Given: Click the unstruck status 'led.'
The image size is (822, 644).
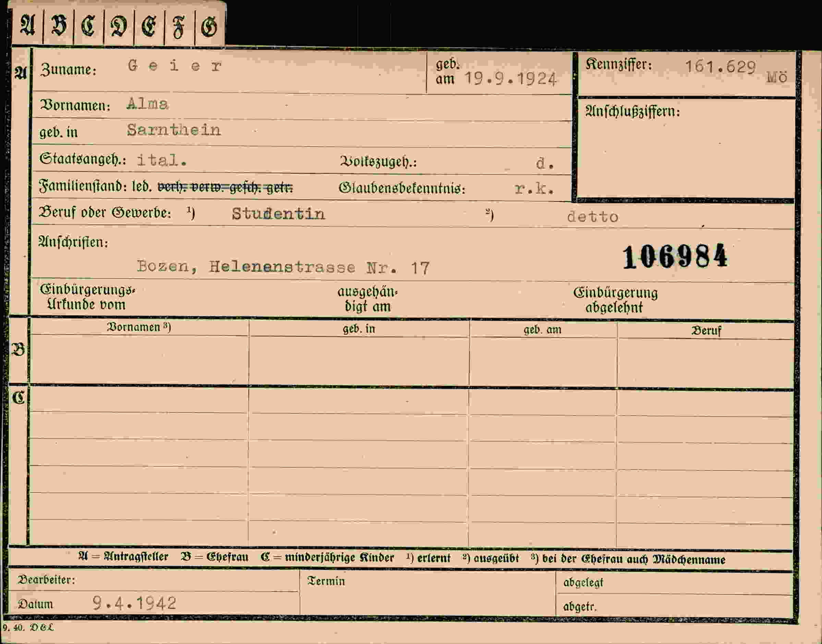Looking at the screenshot, I should coord(142,187).
